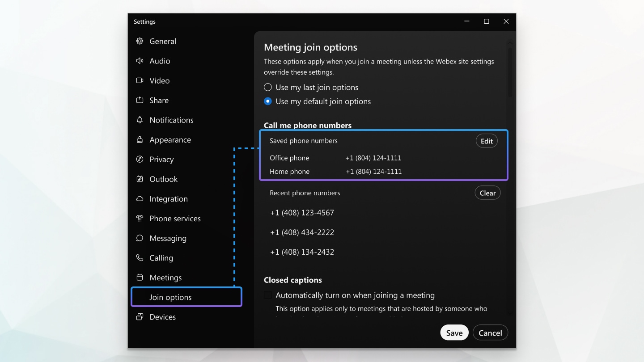Open Notifications via the bell icon
The width and height of the screenshot is (644, 362).
(140, 120)
